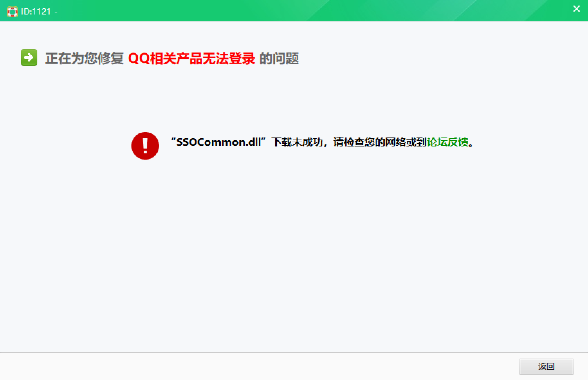588x380 pixels.
Task: Click the red text QQ相关产品无法登录
Action: point(192,58)
